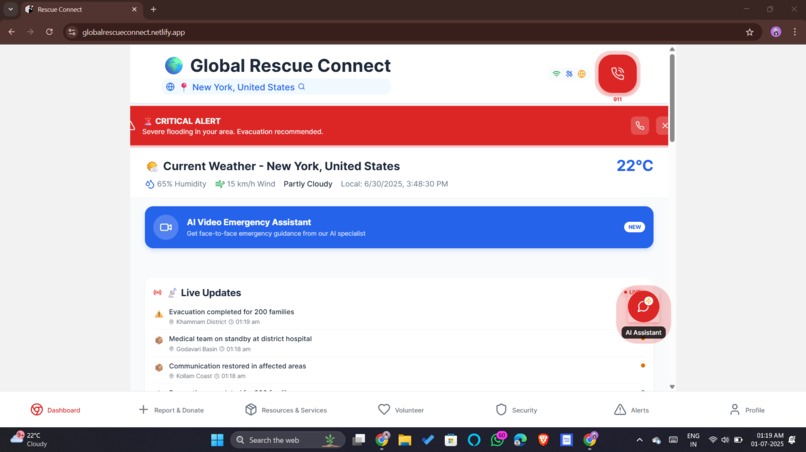Dismiss the critical alert banner
The width and height of the screenshot is (806, 452).
(664, 125)
